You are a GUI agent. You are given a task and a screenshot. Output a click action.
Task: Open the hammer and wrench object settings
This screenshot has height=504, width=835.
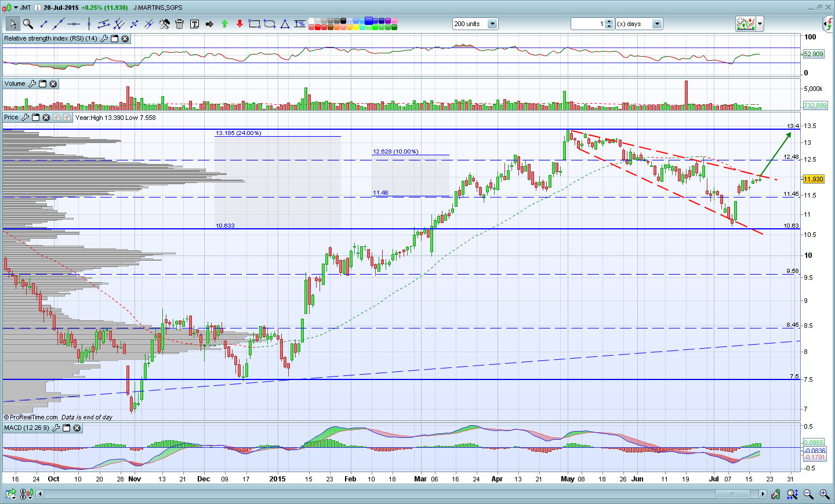(164, 24)
